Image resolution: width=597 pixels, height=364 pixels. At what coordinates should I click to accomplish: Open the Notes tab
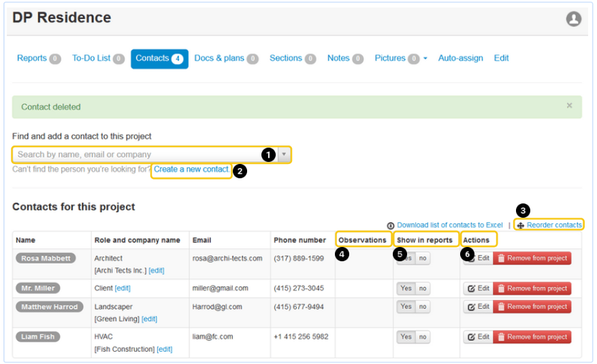tap(345, 59)
